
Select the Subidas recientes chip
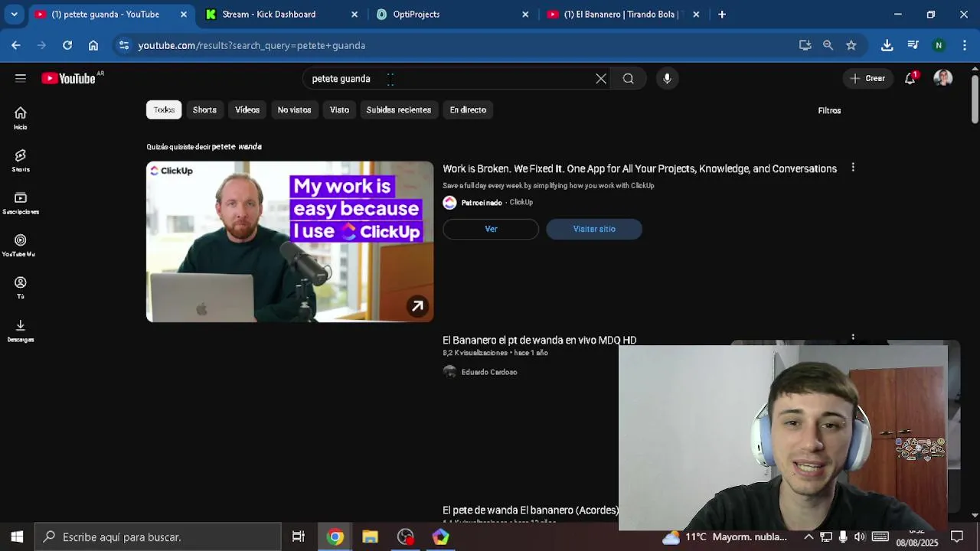pyautogui.click(x=399, y=109)
